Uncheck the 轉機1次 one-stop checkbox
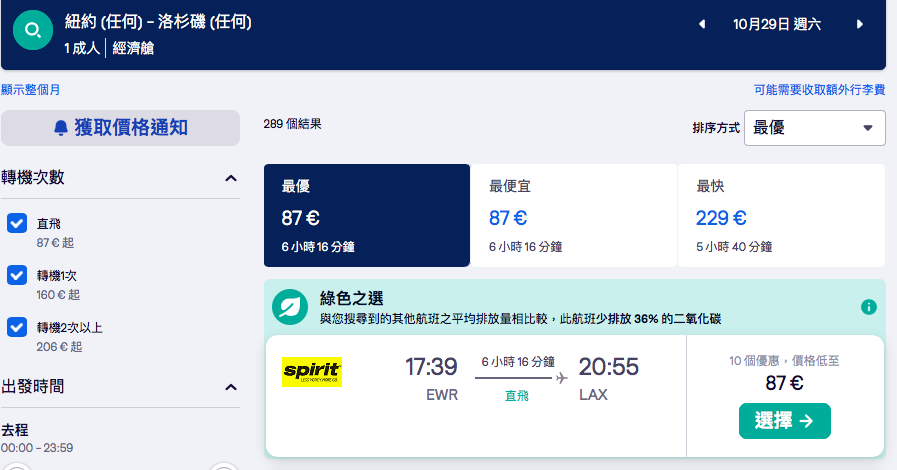Image resolution: width=897 pixels, height=470 pixels. (x=17, y=276)
